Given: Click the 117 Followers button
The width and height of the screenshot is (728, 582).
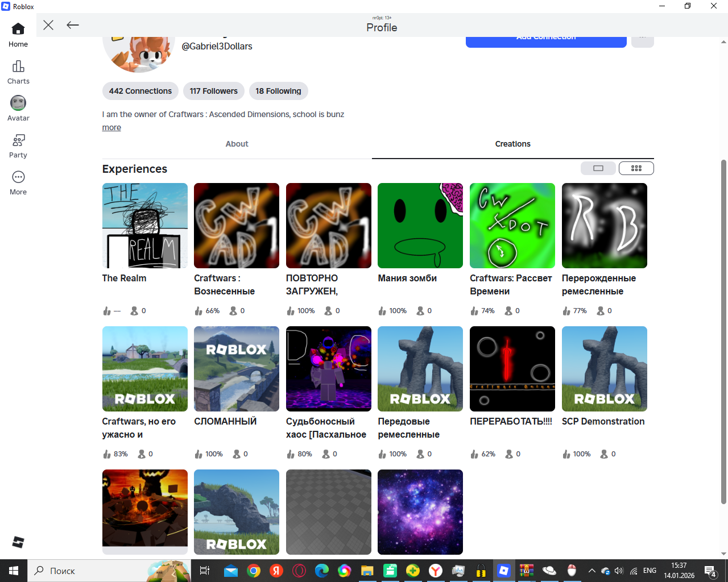Looking at the screenshot, I should click(214, 91).
